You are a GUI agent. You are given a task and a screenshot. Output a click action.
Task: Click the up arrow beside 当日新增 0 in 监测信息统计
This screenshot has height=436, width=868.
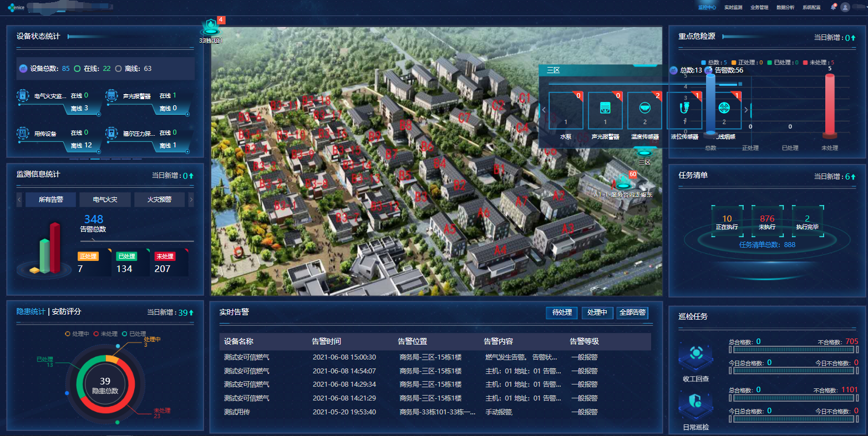(x=191, y=176)
